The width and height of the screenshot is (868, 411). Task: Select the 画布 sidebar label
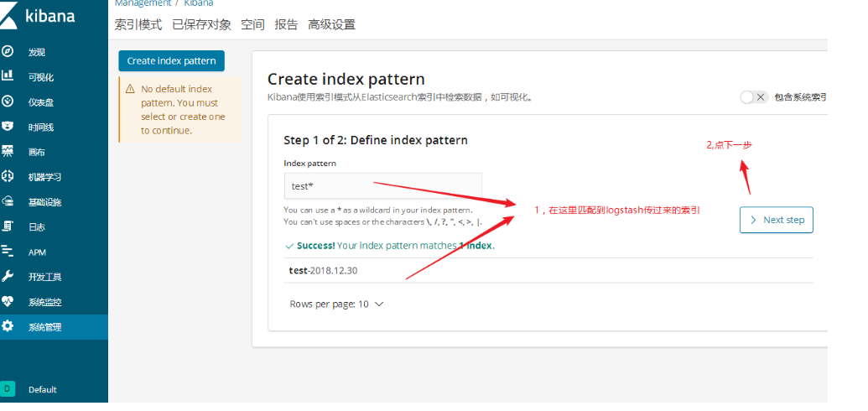click(37, 152)
